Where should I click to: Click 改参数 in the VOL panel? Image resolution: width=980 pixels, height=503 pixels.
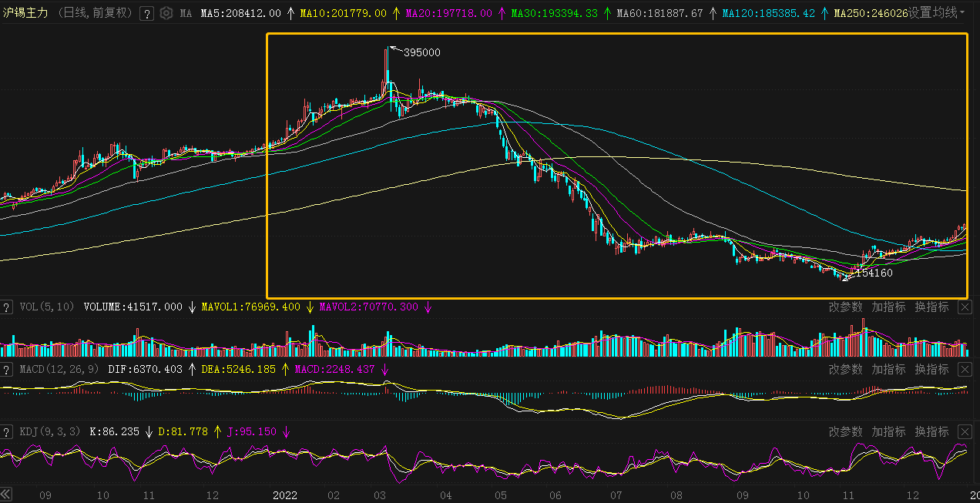845,307
